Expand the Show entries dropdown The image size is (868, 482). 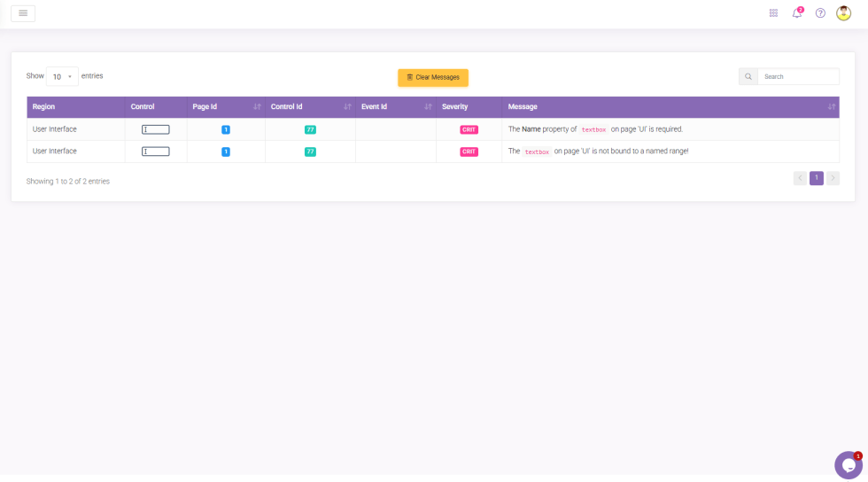[x=62, y=77]
